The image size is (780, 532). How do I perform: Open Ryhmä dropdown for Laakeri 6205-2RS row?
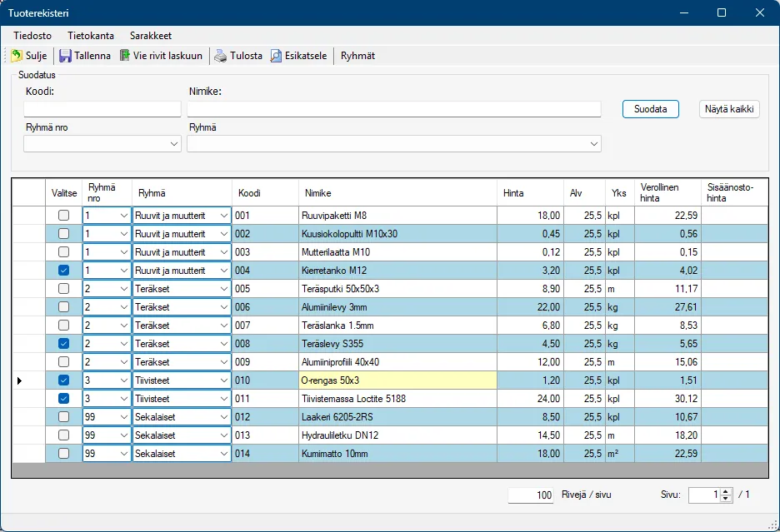click(223, 417)
